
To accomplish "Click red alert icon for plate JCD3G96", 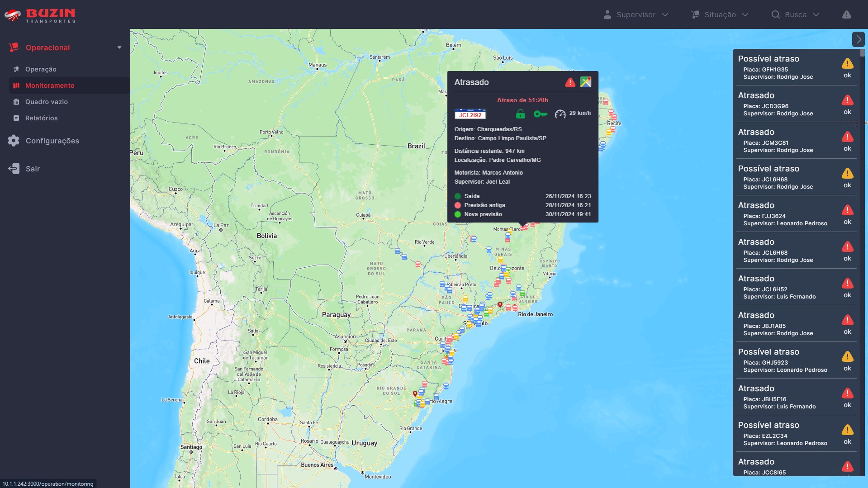I will point(848,100).
